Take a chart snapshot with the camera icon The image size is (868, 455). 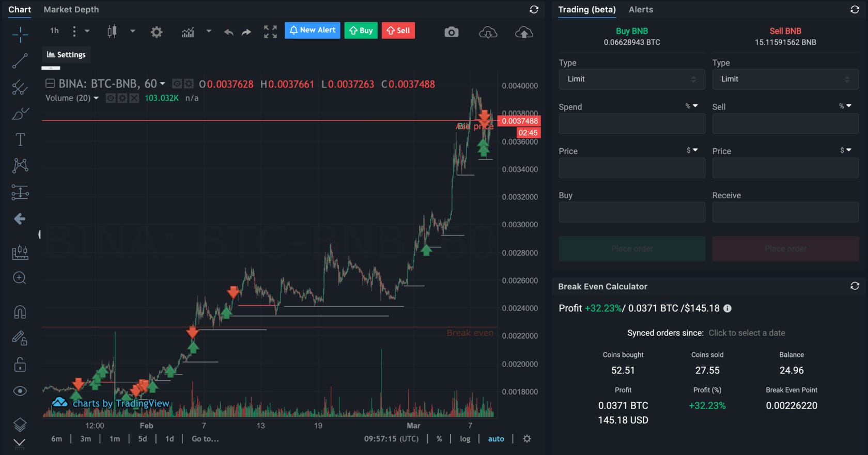452,33
